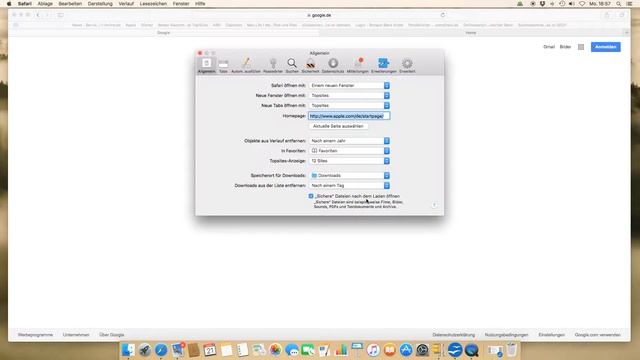Expand the 'Neue Tabs öffnen mit' dropdown
Image resolution: width=640 pixels, height=360 pixels.
(349, 106)
